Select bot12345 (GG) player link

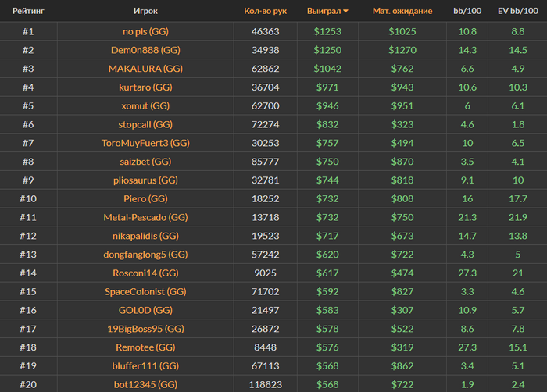click(145, 384)
